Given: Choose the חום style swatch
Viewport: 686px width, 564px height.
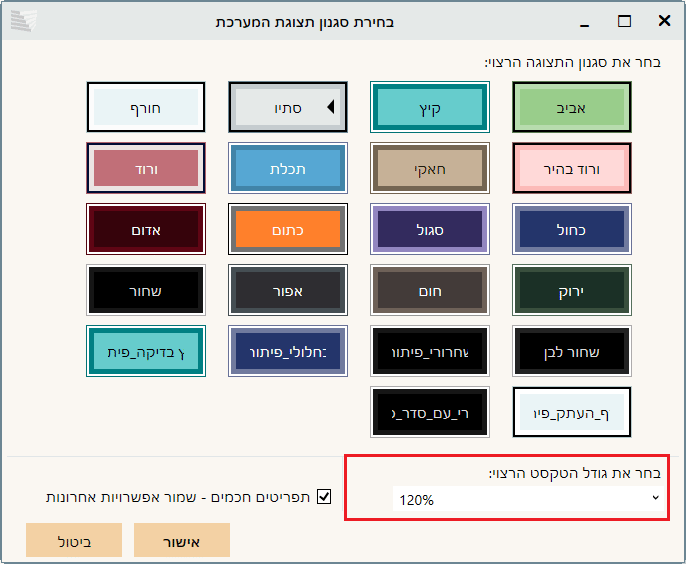Looking at the screenshot, I should point(430,290).
